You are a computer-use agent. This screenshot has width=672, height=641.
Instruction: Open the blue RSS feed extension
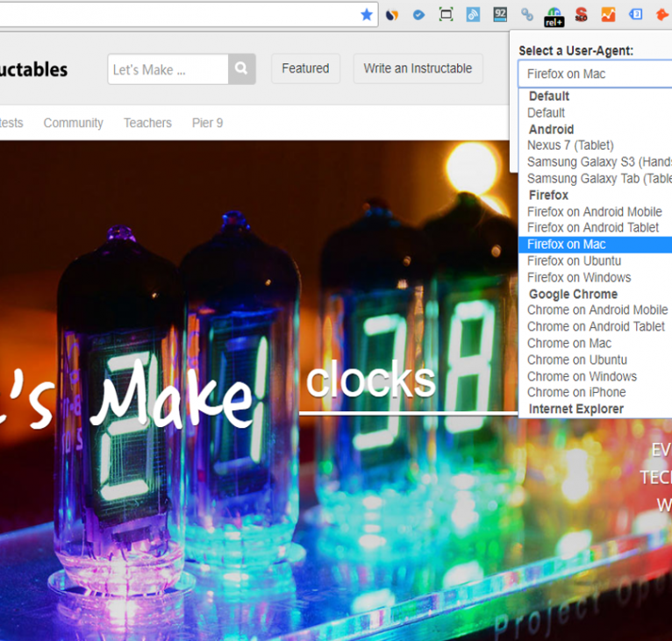tap(473, 14)
